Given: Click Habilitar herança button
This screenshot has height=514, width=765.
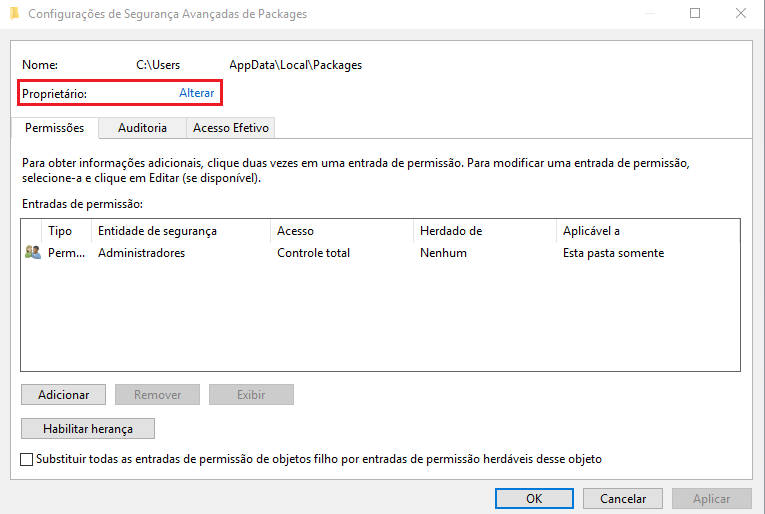Looking at the screenshot, I should pyautogui.click(x=88, y=429).
